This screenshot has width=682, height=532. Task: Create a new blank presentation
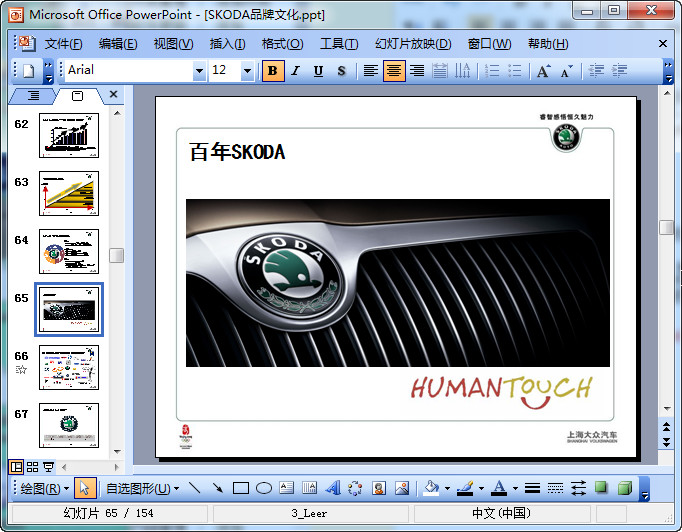(29, 70)
